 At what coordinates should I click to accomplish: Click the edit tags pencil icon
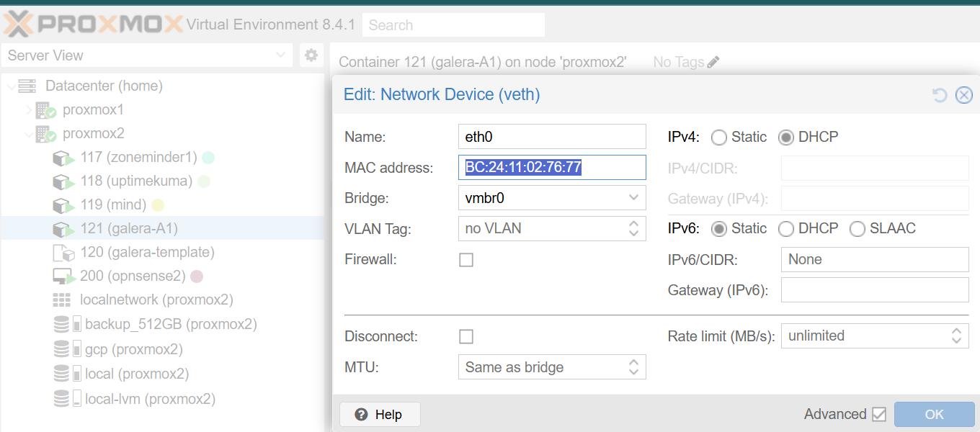coord(713,63)
